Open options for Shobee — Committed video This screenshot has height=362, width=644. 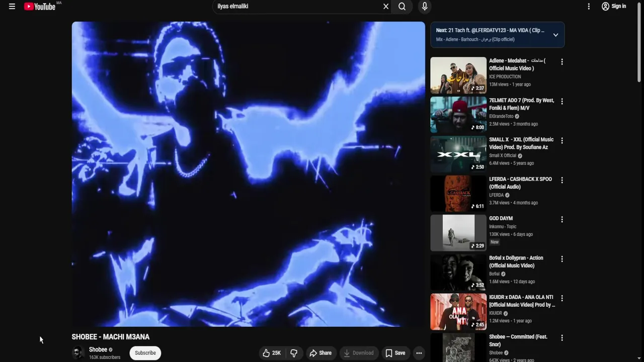pyautogui.click(x=562, y=338)
